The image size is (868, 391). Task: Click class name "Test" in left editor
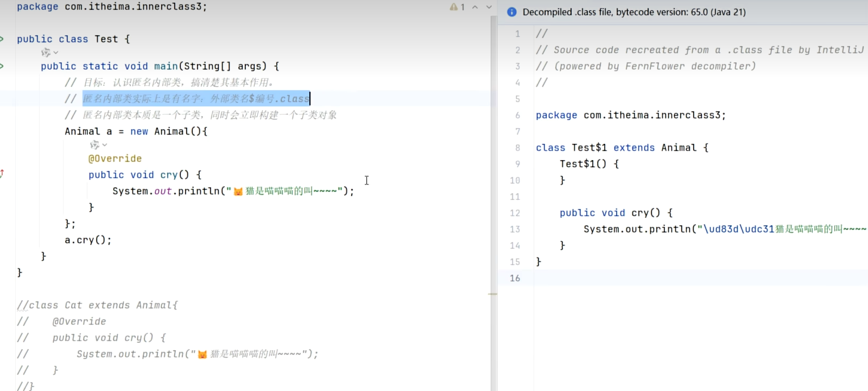[x=106, y=39]
